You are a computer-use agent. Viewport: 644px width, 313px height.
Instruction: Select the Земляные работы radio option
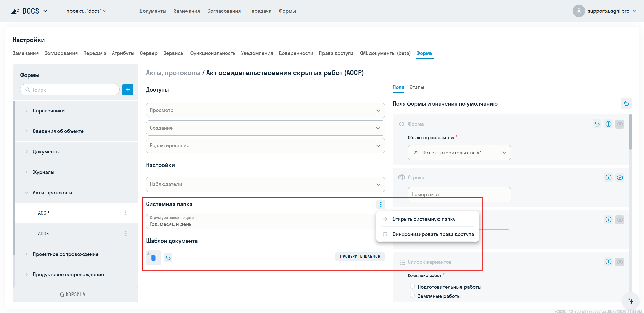tap(412, 295)
